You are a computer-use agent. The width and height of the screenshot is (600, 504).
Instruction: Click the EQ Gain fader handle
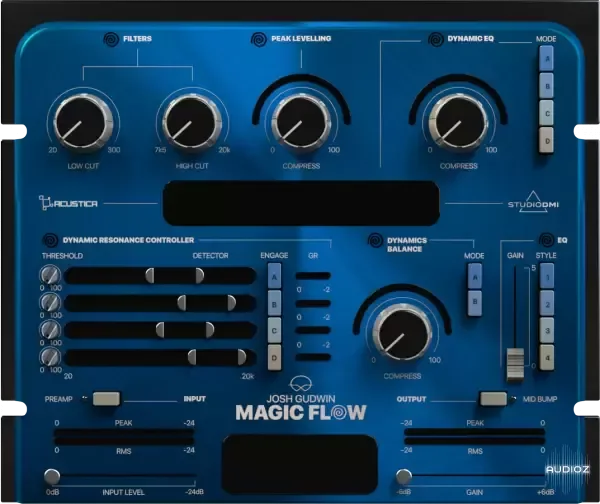(x=515, y=365)
